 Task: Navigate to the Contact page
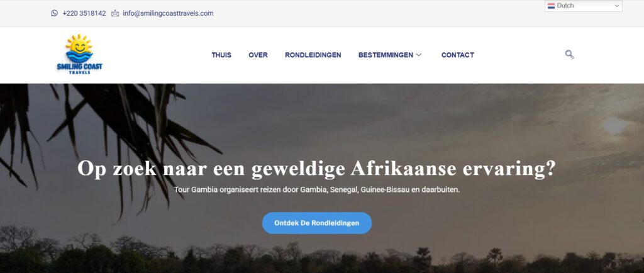point(458,55)
